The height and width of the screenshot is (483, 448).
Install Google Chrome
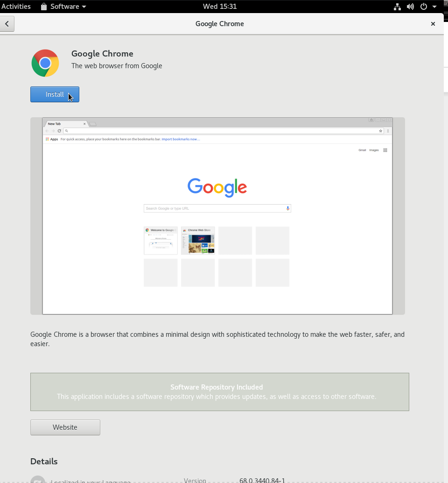[x=55, y=94]
